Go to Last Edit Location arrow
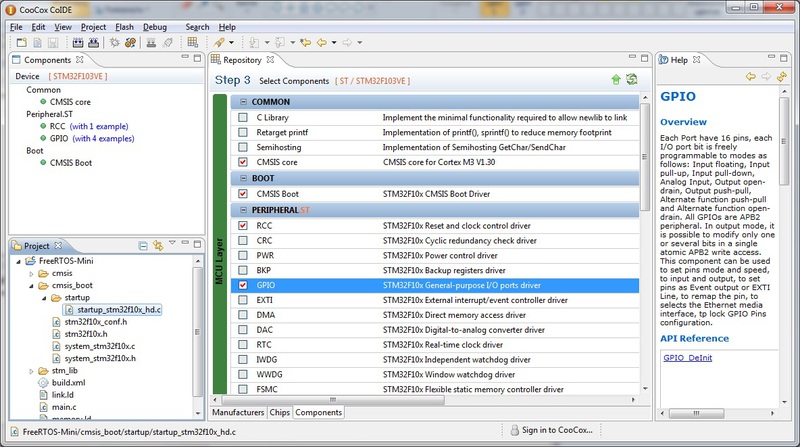Screen dimensions: 800x447 [306, 42]
